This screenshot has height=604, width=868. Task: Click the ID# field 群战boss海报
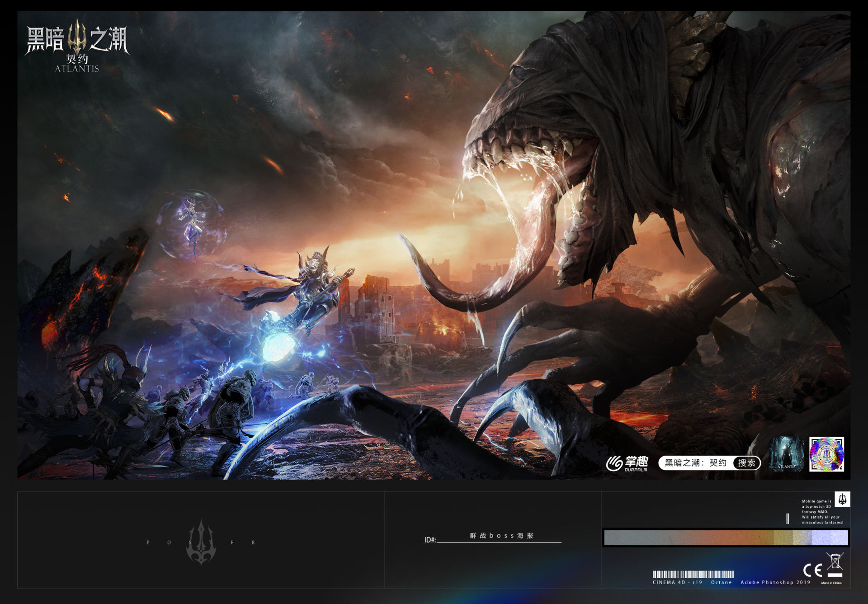point(501,536)
